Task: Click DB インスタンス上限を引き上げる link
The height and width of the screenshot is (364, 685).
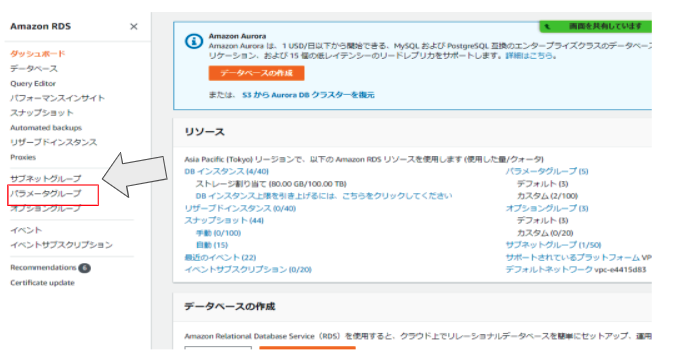Action: pyautogui.click(x=324, y=196)
